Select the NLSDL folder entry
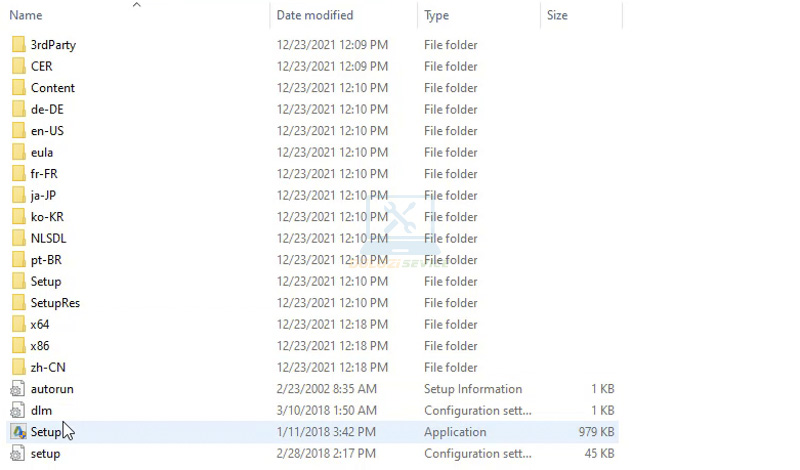This screenshot has width=800, height=470. [48, 239]
